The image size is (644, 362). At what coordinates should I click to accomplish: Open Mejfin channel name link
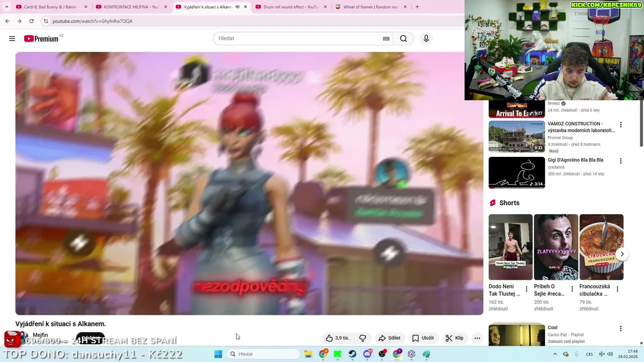(40, 335)
